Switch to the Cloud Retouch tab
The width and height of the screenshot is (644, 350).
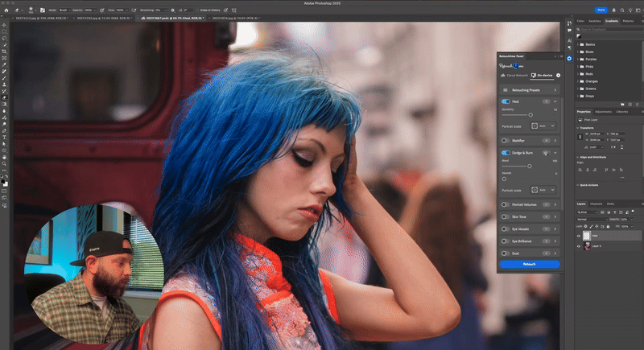(514, 76)
